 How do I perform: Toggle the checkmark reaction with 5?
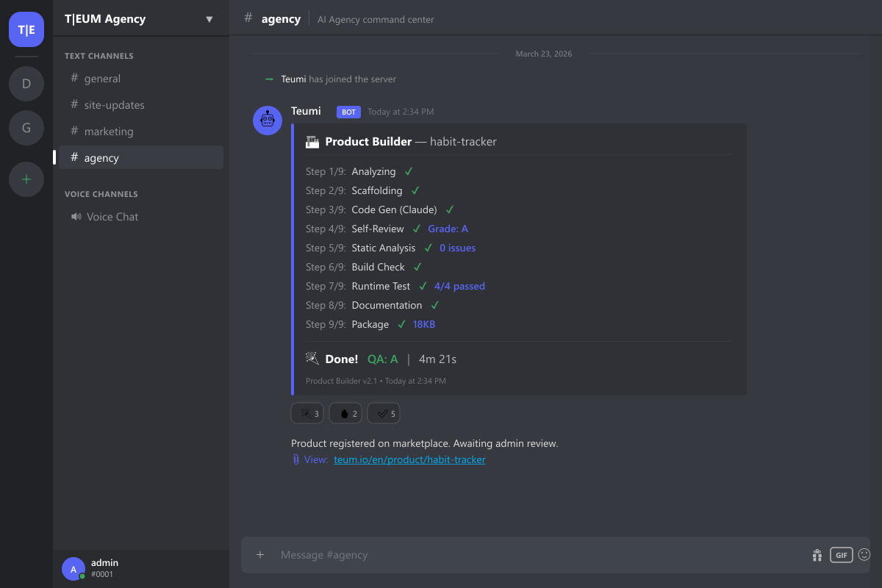384,414
